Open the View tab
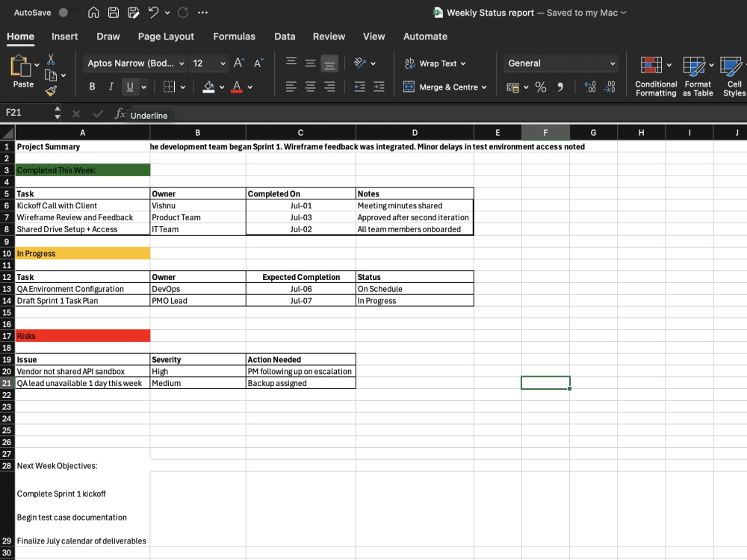Viewport: 747px width, 560px height. point(373,37)
